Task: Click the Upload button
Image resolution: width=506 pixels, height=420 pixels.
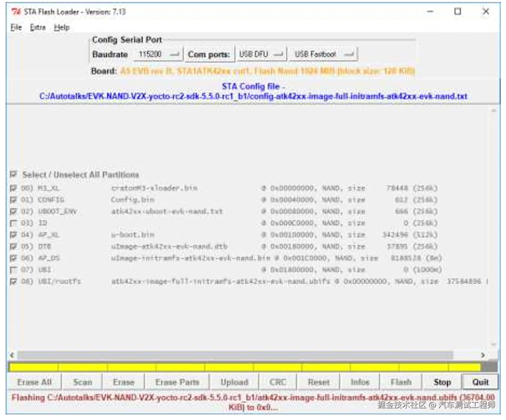Action: [235, 382]
